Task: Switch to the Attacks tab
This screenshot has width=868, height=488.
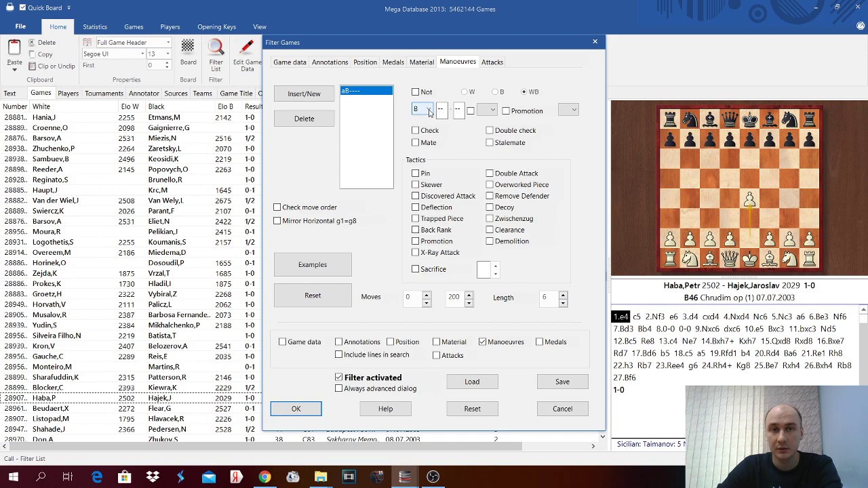Action: [x=492, y=62]
